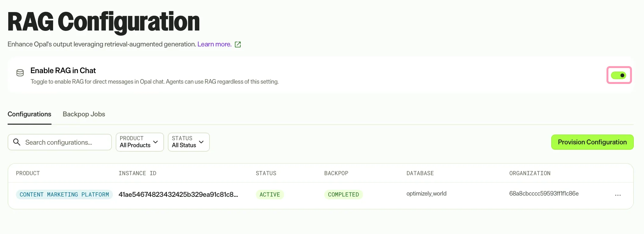Open the Learn more link

[215, 44]
